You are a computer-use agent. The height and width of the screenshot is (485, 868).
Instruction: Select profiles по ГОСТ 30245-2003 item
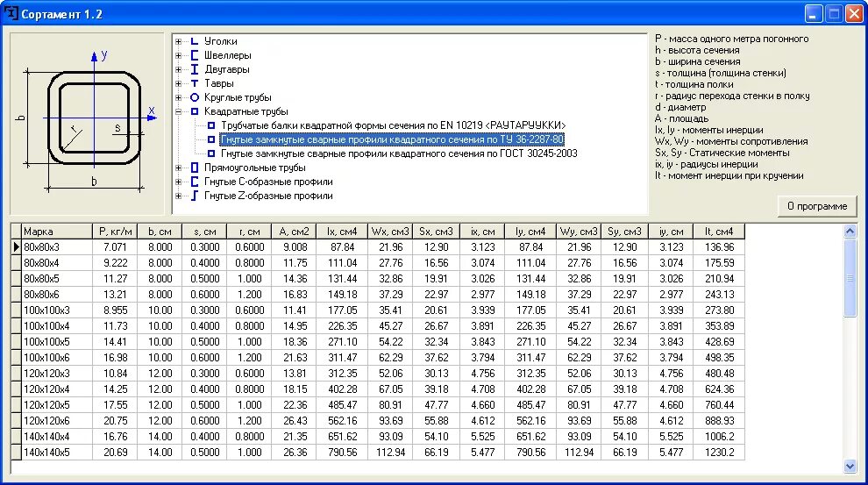(399, 153)
